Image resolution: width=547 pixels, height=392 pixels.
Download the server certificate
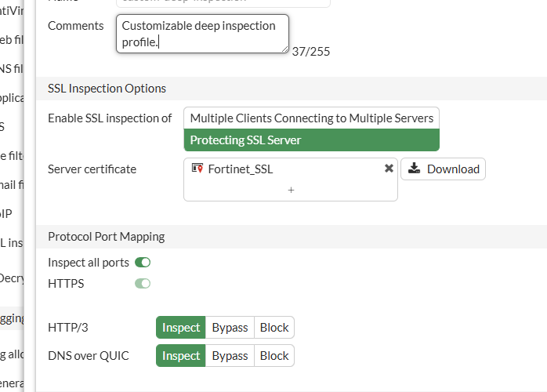point(444,169)
